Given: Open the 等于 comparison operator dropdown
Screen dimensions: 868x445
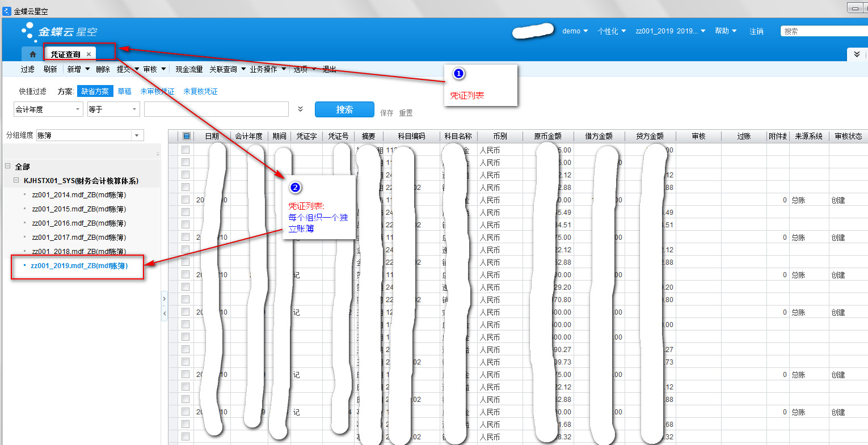Looking at the screenshot, I should [x=134, y=109].
